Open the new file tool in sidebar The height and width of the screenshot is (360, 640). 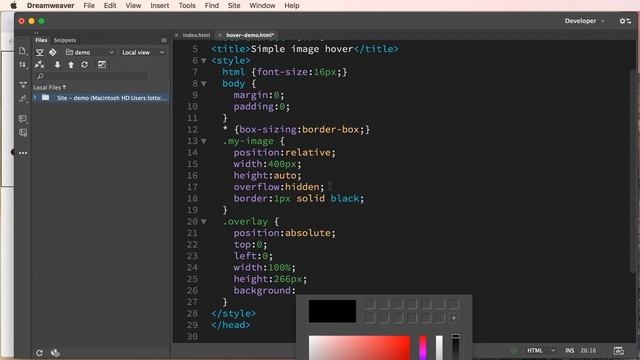22,51
